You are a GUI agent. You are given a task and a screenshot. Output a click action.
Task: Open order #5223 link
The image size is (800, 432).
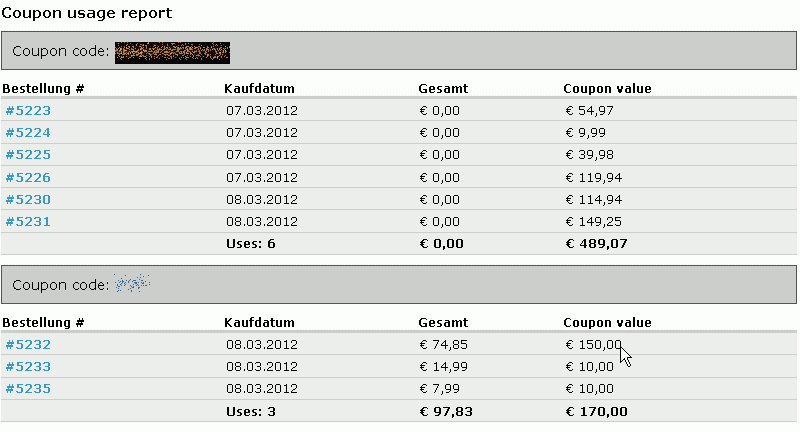pyautogui.click(x=28, y=111)
